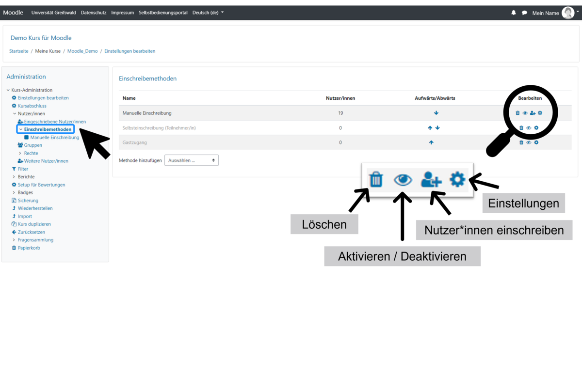Activate Gastzugang with the crossed-out eye icon

[529, 142]
